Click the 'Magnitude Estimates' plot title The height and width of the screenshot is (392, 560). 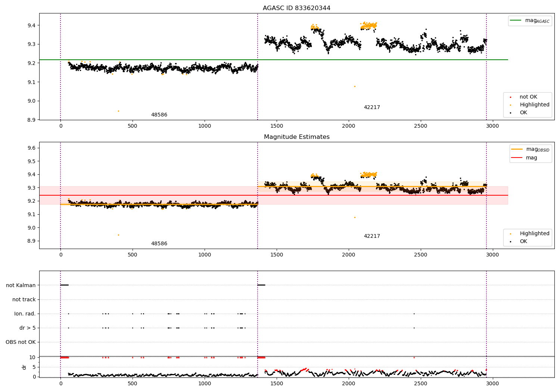click(x=296, y=137)
